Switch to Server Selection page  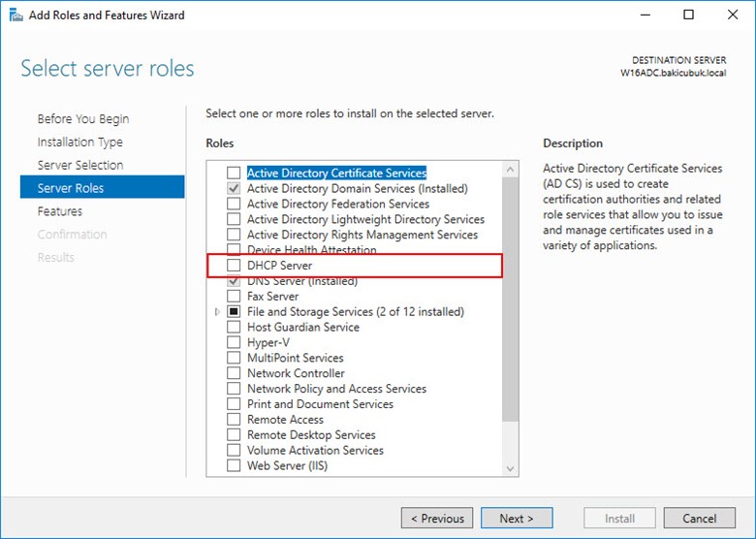[x=80, y=165]
